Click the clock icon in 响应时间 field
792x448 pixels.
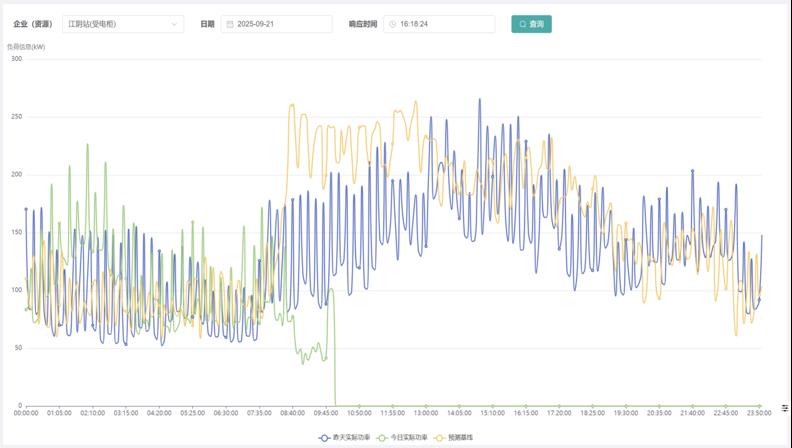click(x=392, y=24)
